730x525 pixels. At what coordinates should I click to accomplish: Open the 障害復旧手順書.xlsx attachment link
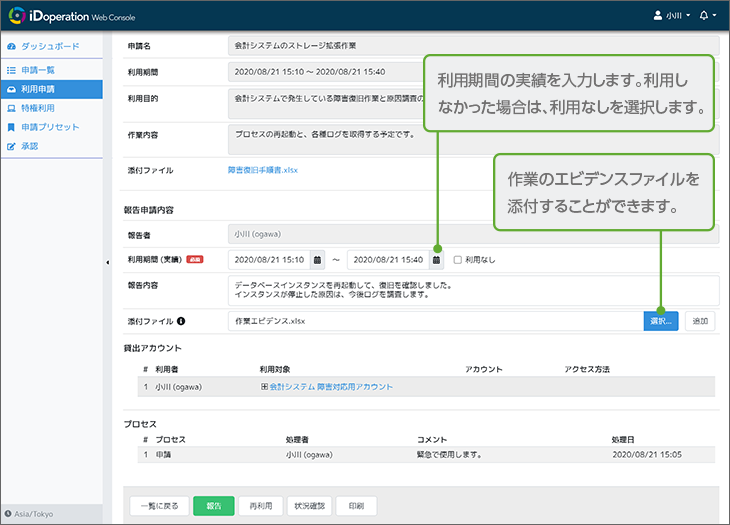click(263, 170)
